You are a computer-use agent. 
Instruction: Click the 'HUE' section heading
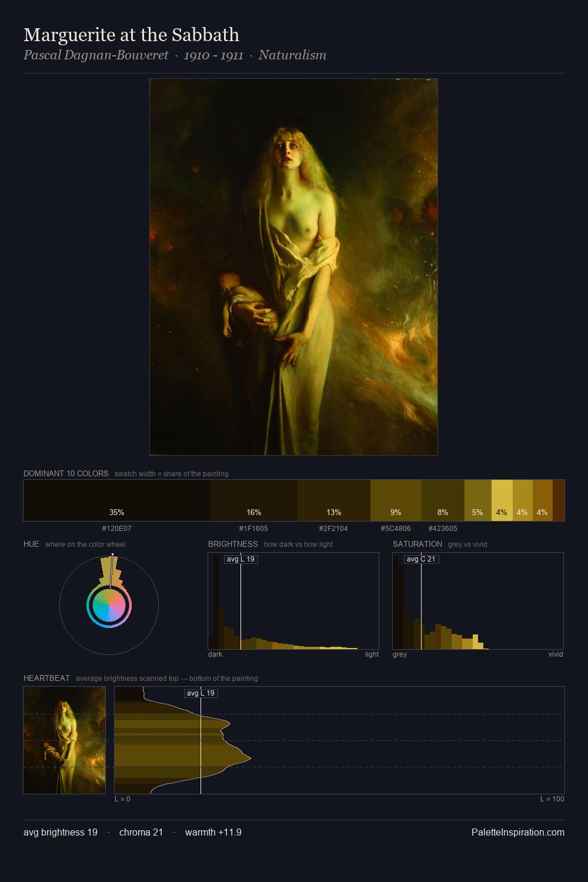tap(31, 544)
